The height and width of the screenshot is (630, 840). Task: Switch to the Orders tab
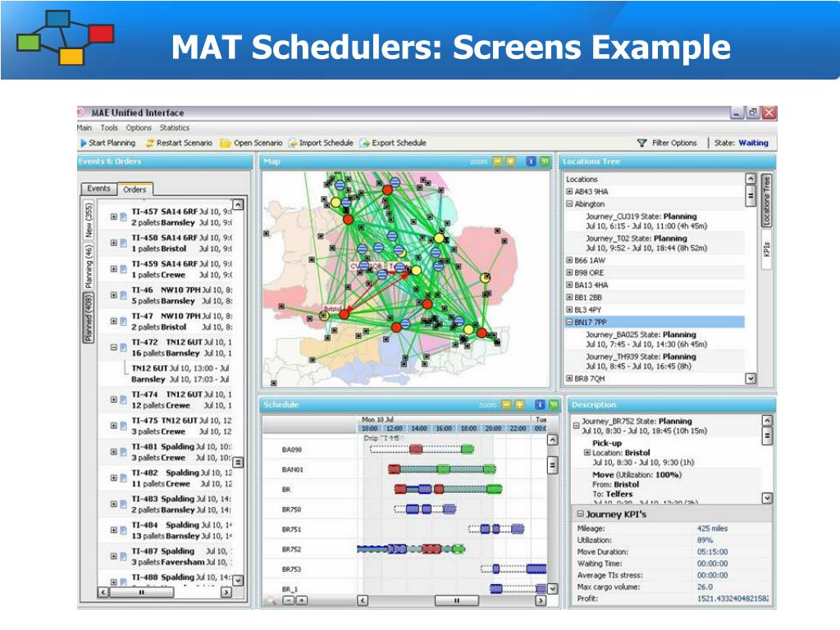pyautogui.click(x=135, y=189)
